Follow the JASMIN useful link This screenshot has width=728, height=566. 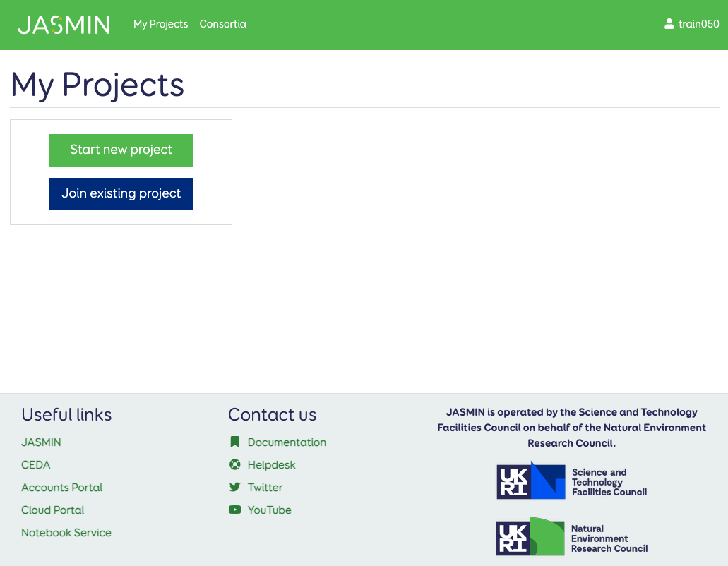pos(41,442)
